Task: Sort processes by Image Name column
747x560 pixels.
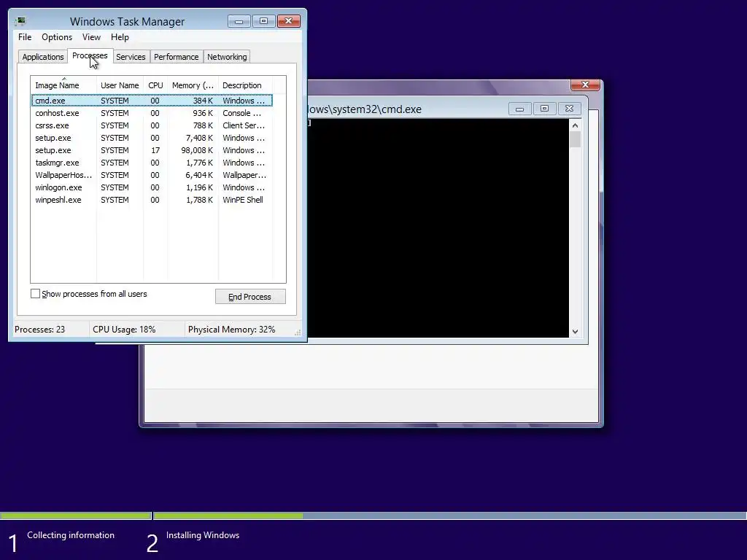Action: [64, 85]
